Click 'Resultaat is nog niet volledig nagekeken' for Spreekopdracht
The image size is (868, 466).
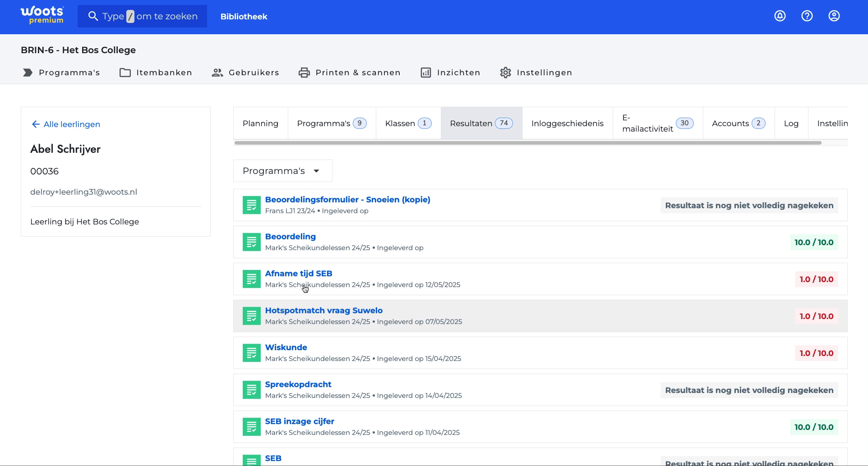coord(749,390)
